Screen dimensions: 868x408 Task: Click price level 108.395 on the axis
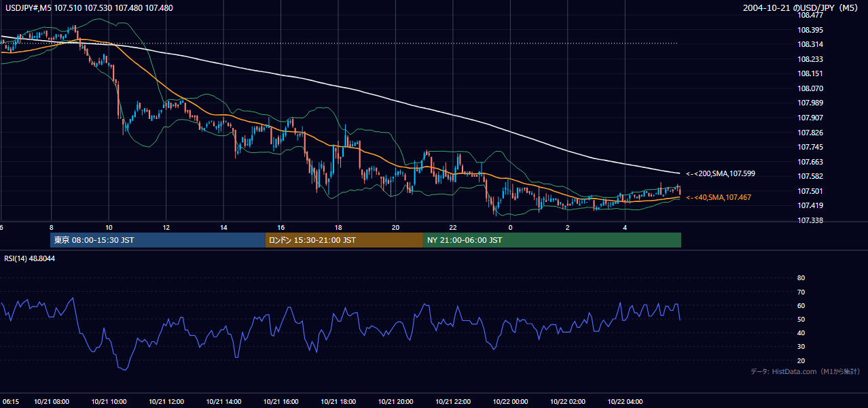[x=810, y=30]
